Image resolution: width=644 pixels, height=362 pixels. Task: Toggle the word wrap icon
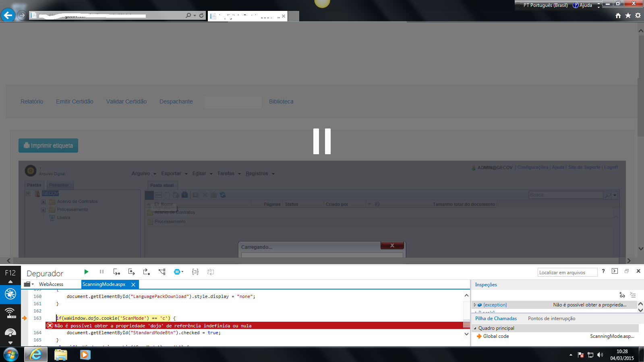point(211,272)
